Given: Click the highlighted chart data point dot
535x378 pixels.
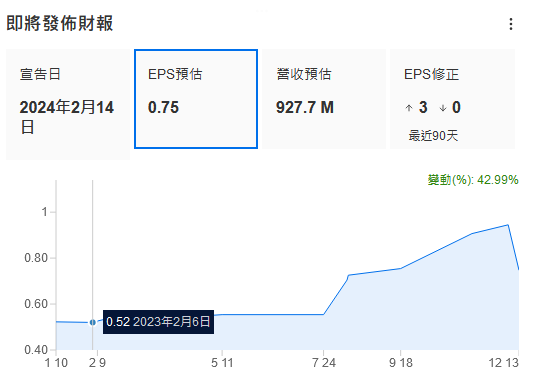Looking at the screenshot, I should pyautogui.click(x=92, y=322).
